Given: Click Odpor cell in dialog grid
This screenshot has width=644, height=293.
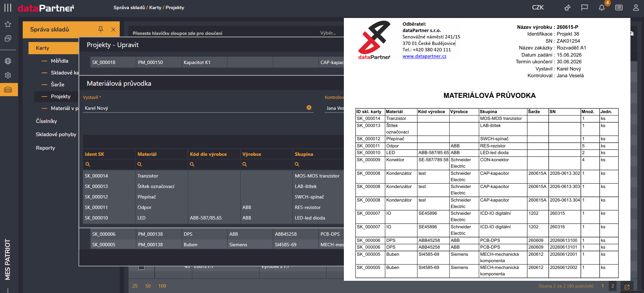Looking at the screenshot, I should click(x=162, y=207).
